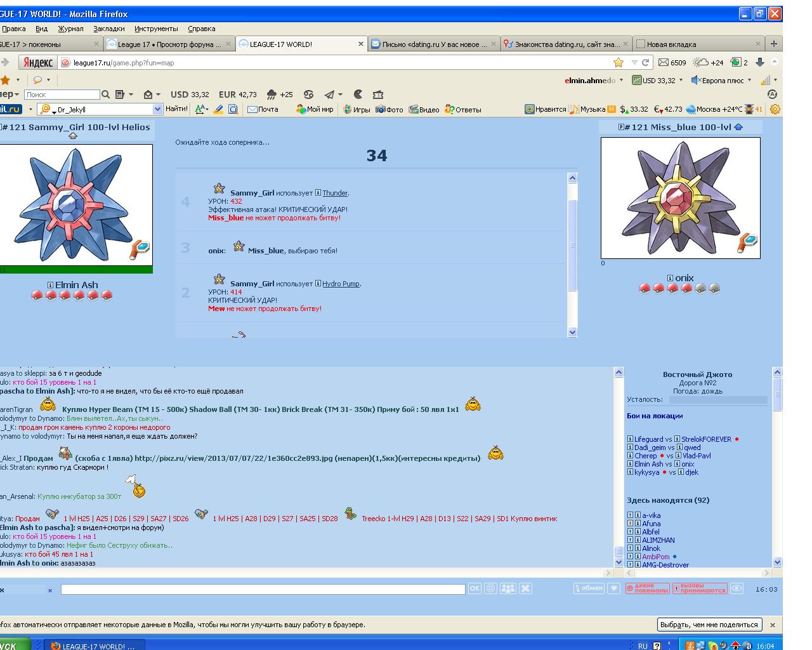The image size is (812, 650).
Task: Click the Sammy_Girl Starmie picture
Action: pyautogui.click(x=75, y=205)
